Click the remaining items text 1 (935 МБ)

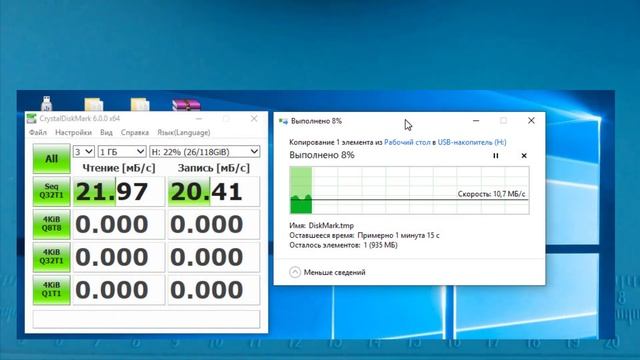click(x=380, y=245)
